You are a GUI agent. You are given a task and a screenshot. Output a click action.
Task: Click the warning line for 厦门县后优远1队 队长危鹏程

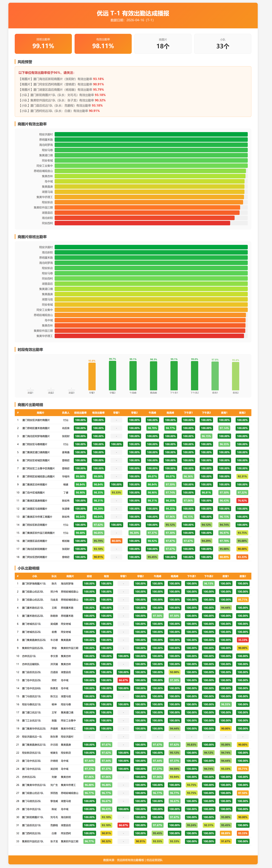61,106
